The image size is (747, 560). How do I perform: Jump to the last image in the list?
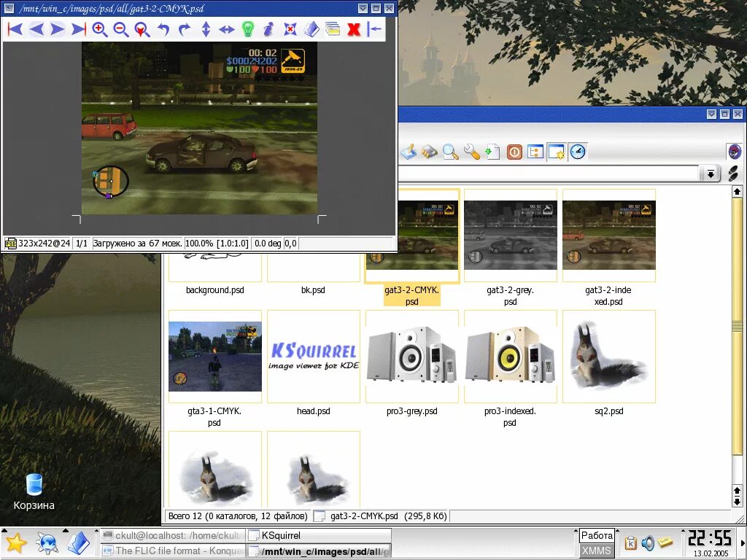click(x=79, y=29)
